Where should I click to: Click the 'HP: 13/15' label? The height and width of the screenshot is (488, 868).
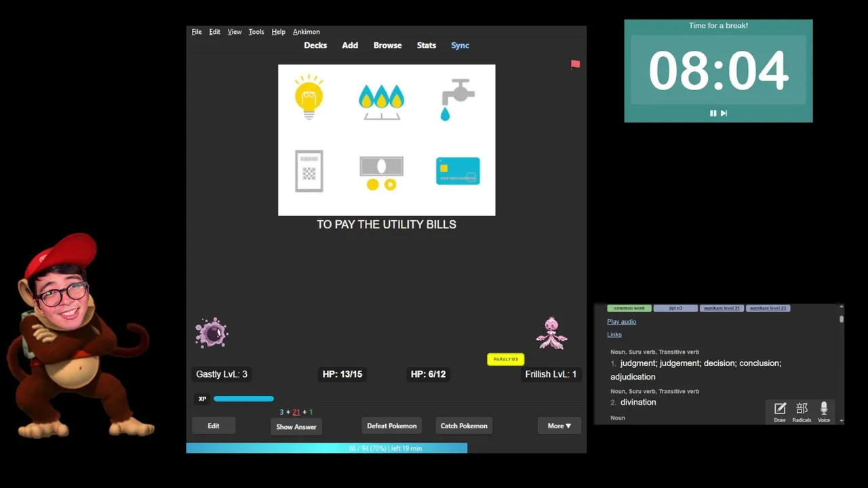pos(342,374)
